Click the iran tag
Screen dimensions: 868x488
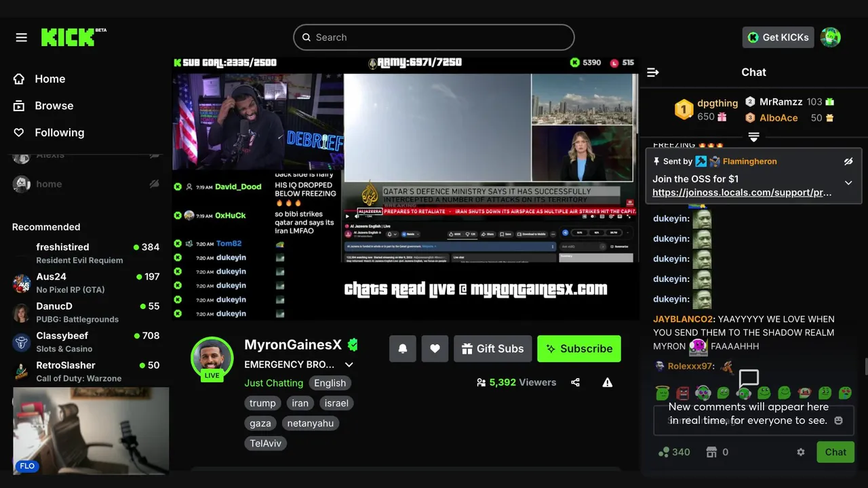(x=300, y=403)
